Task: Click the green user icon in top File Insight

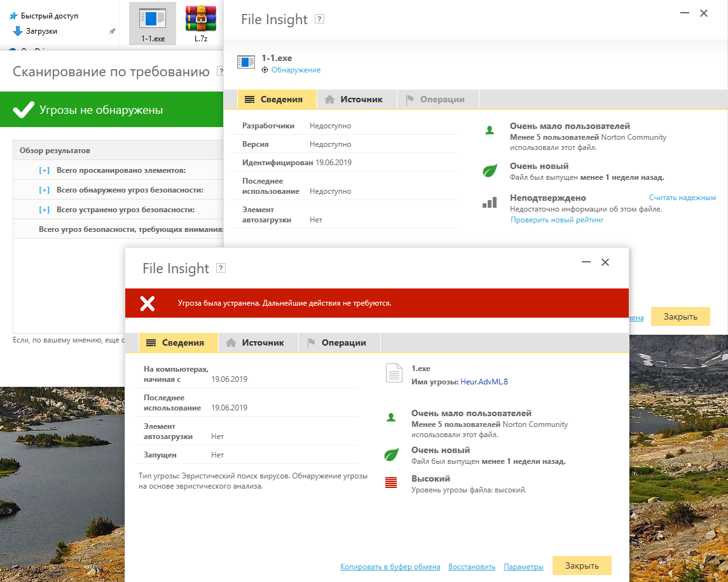Action: click(490, 130)
